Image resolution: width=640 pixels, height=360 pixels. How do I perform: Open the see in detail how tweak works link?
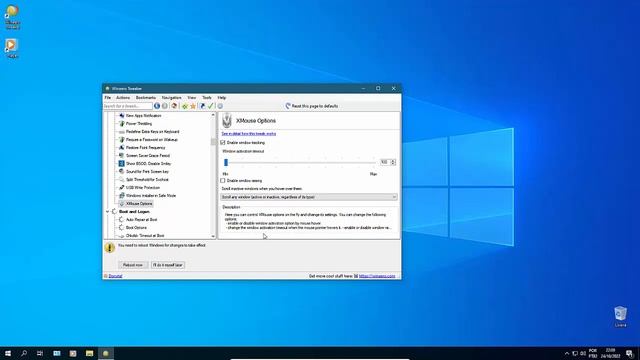[249, 133]
